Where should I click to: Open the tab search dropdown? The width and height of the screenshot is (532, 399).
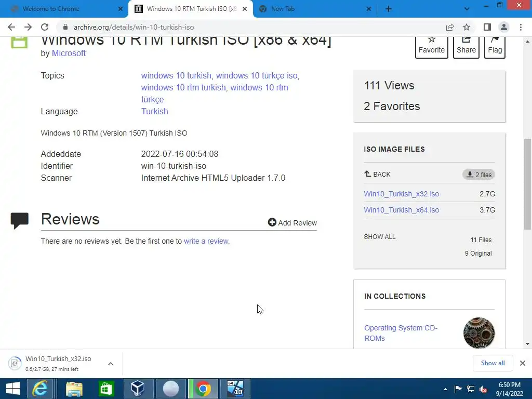click(467, 9)
